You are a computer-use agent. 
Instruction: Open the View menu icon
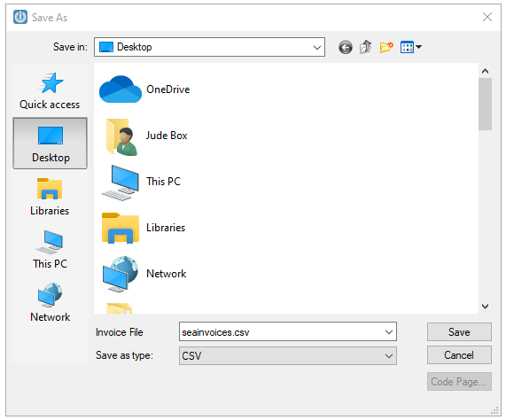click(411, 47)
